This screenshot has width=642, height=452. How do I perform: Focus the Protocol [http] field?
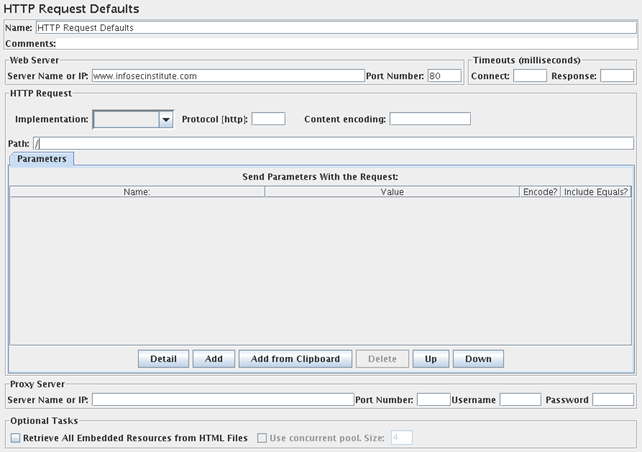(x=268, y=119)
